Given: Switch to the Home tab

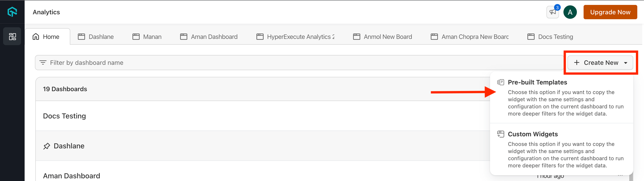Looking at the screenshot, I should point(46,37).
